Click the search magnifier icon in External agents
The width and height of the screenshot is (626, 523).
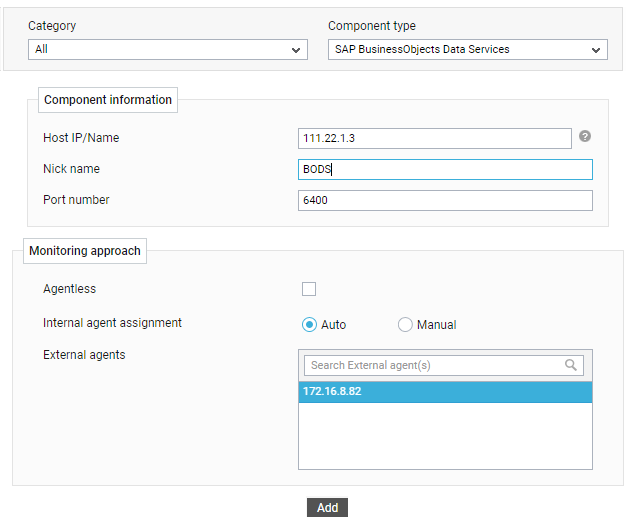(571, 365)
